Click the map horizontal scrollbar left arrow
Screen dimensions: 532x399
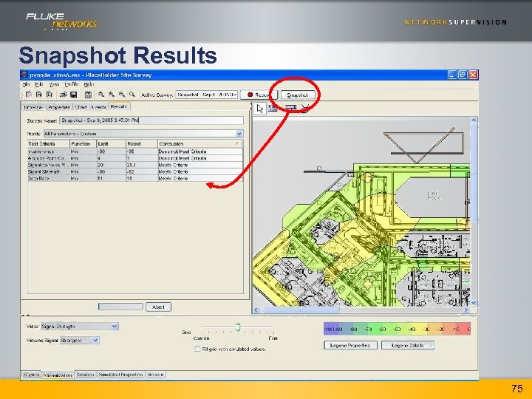[x=256, y=310]
